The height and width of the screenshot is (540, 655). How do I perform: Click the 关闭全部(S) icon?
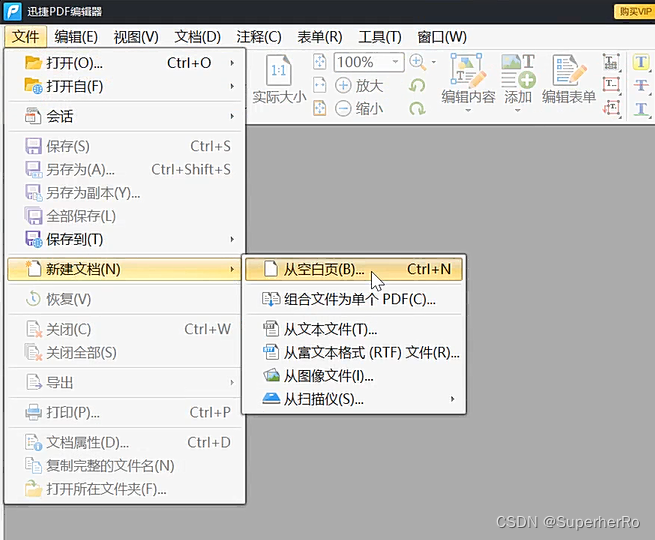coord(33,352)
